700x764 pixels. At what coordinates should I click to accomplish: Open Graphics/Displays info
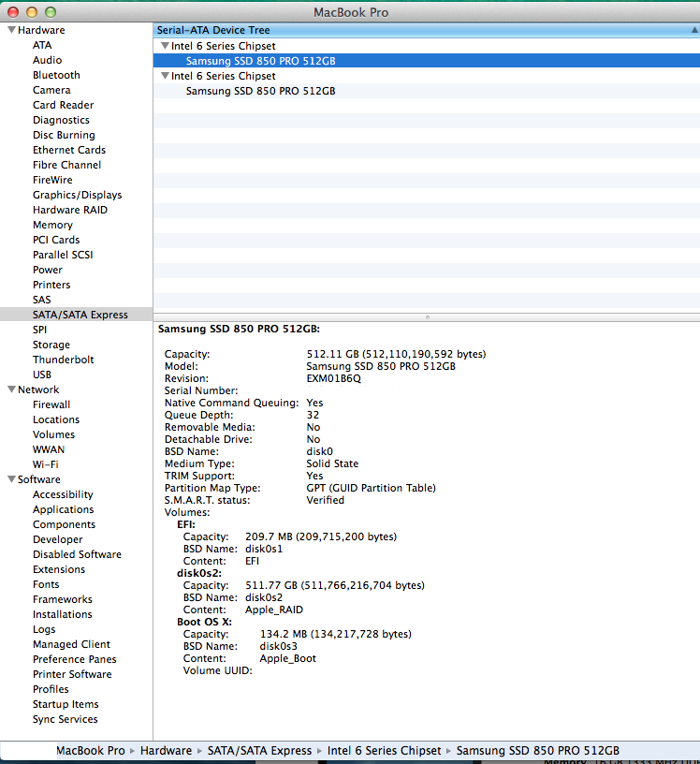(77, 195)
